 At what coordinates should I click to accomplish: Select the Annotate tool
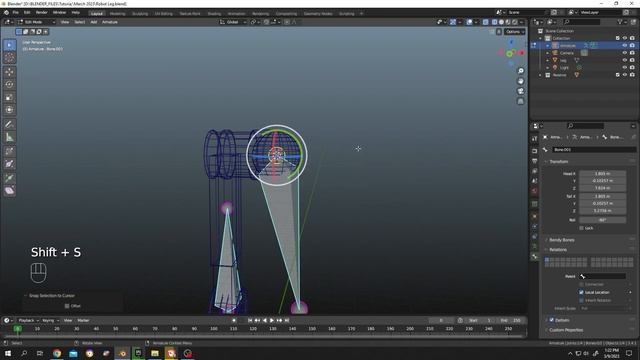click(9, 124)
